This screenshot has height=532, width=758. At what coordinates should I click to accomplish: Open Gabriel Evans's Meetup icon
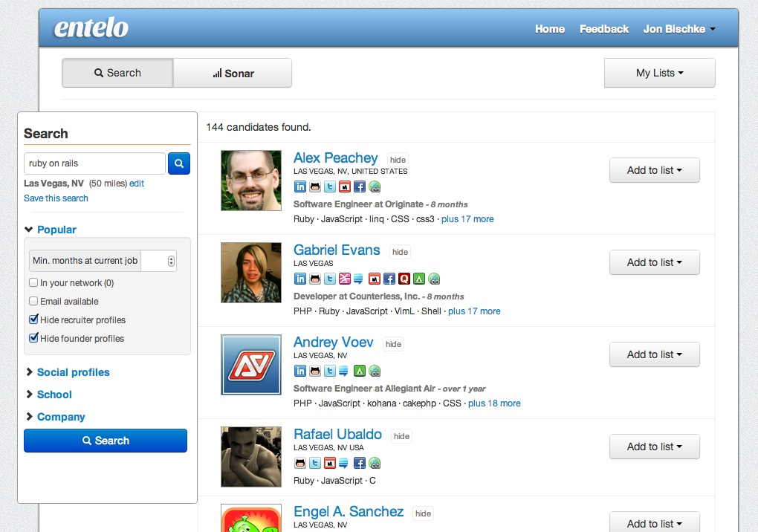click(x=375, y=279)
